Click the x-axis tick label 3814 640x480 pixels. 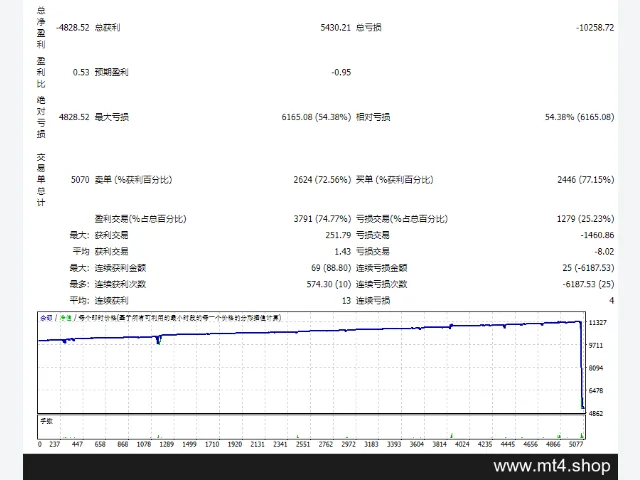[440, 444]
